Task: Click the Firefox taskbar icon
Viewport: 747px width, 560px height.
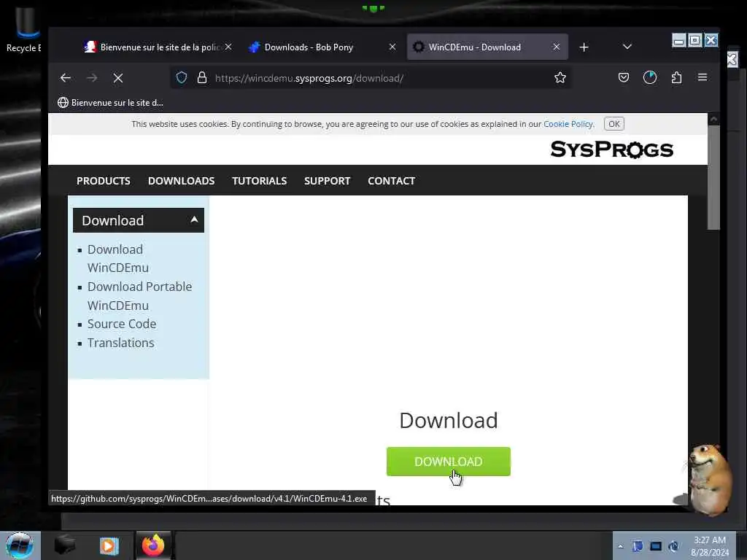Action: click(x=153, y=545)
